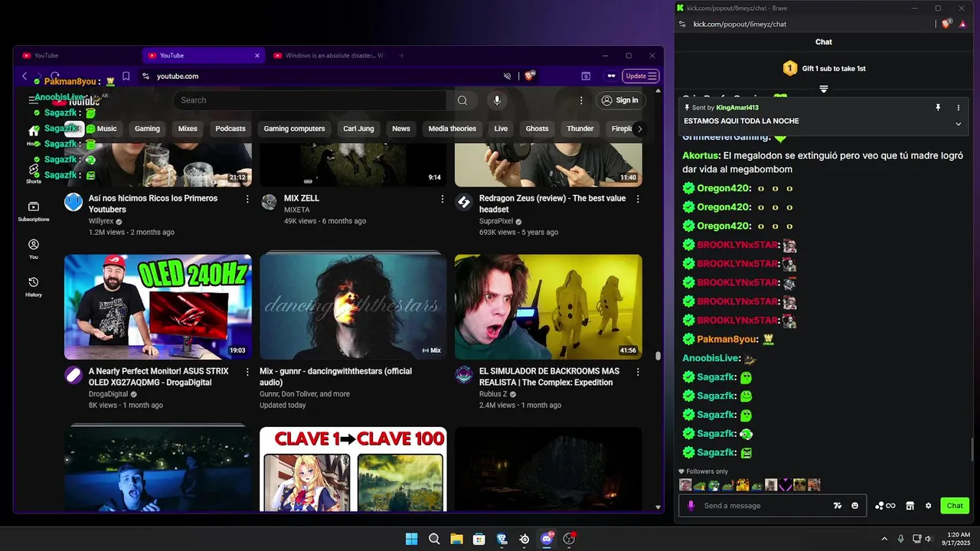Screen dimensions: 980x551
Task: Open three-dot menu on the Kick pinned message
Action: point(958,108)
